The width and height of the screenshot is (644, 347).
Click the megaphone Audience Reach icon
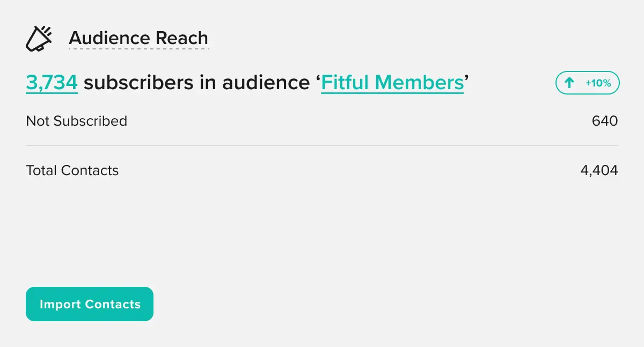(39, 39)
